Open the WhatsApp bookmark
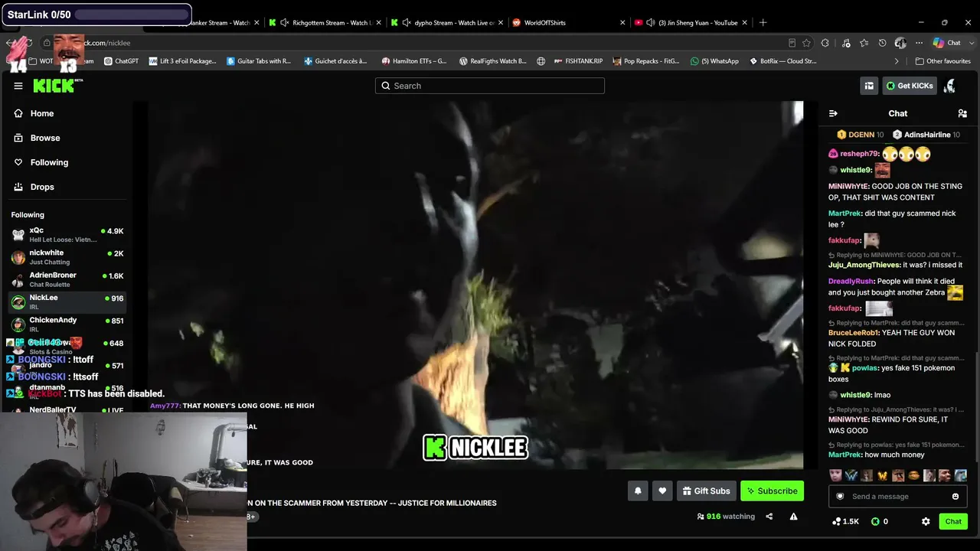The width and height of the screenshot is (980, 551). (x=714, y=61)
